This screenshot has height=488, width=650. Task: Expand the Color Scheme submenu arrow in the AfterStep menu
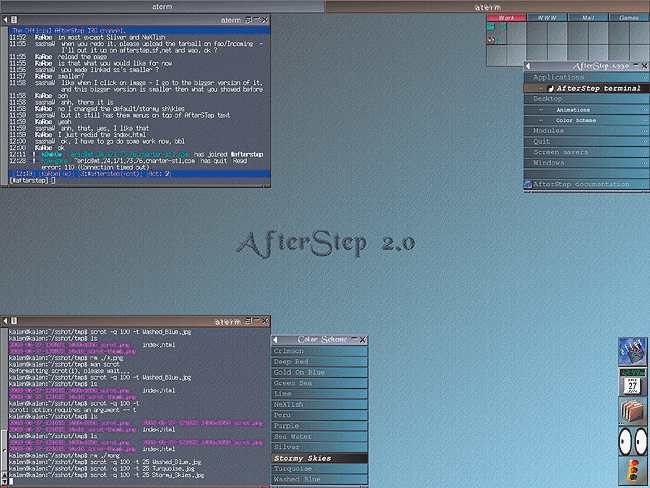(645, 120)
